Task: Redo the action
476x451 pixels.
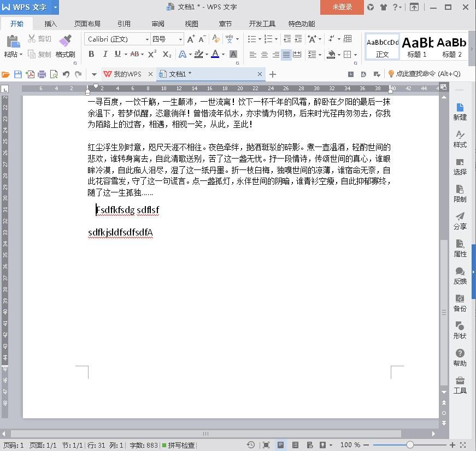Action: (x=78, y=74)
